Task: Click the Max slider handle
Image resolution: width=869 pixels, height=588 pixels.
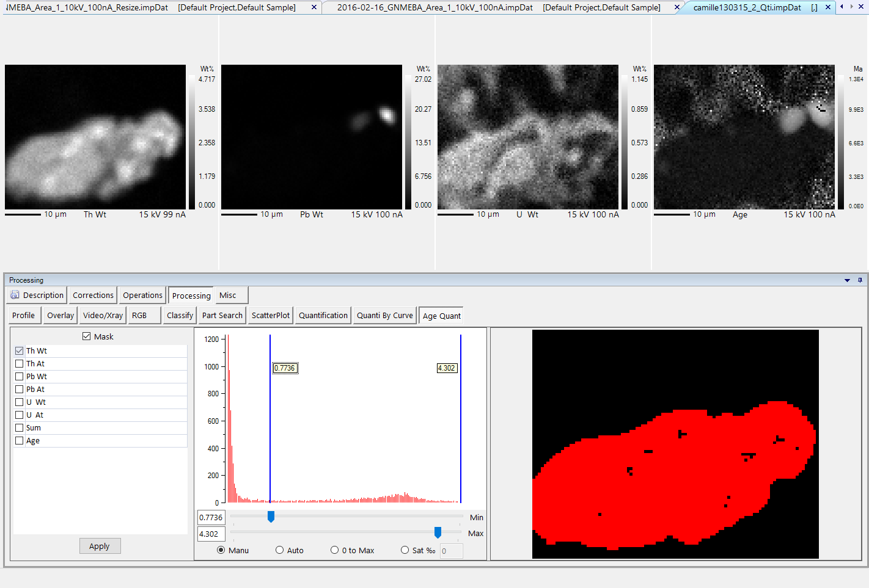Action: [x=438, y=532]
